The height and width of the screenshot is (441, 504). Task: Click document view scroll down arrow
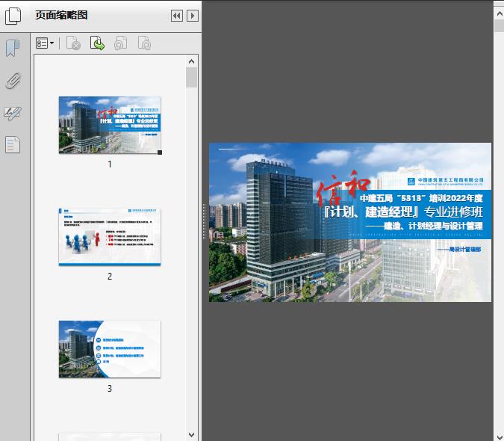click(500, 437)
